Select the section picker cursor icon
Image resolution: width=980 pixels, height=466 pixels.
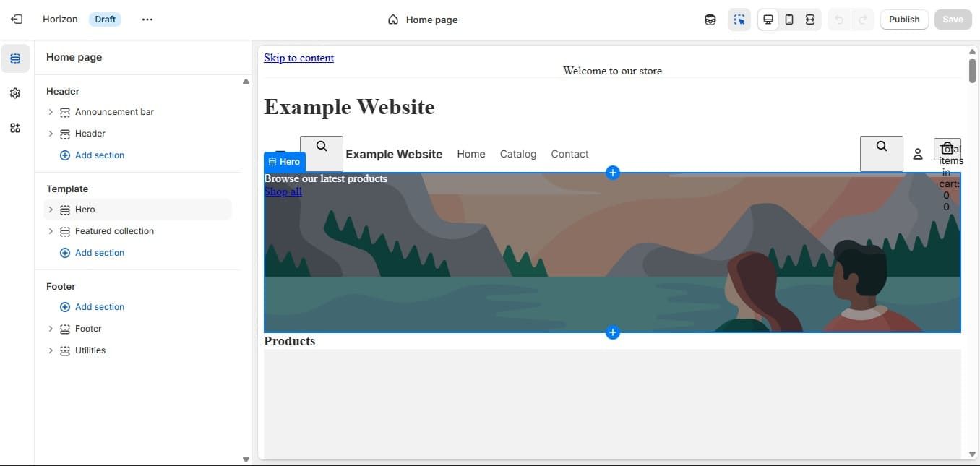click(739, 20)
